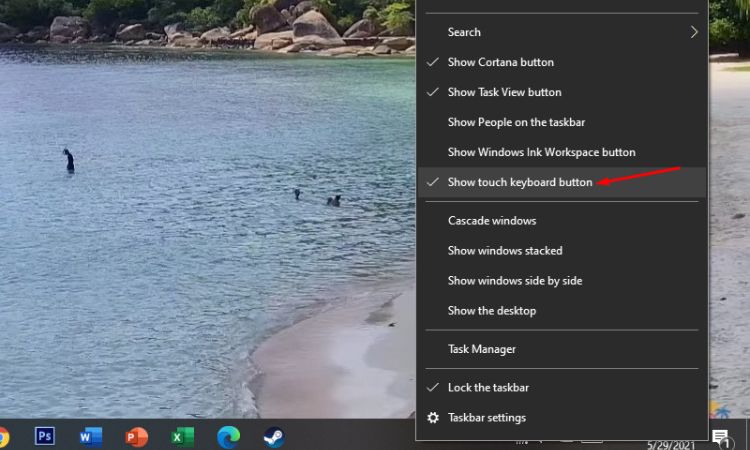
Task: Click the gear icon beside Taskbar settings
Action: click(433, 418)
